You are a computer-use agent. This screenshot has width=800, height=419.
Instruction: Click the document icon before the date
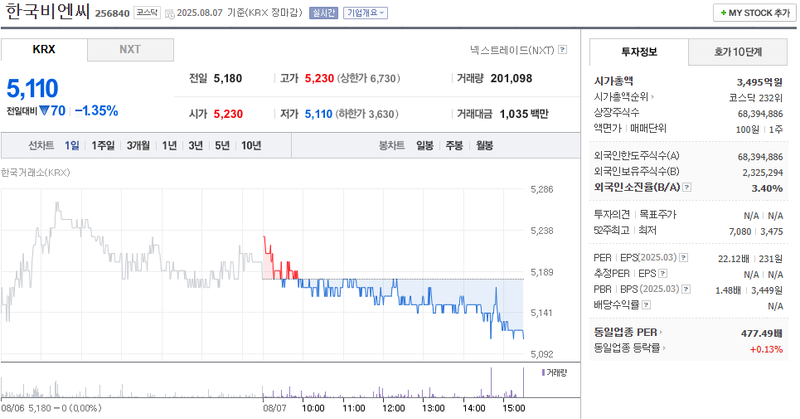click(169, 13)
